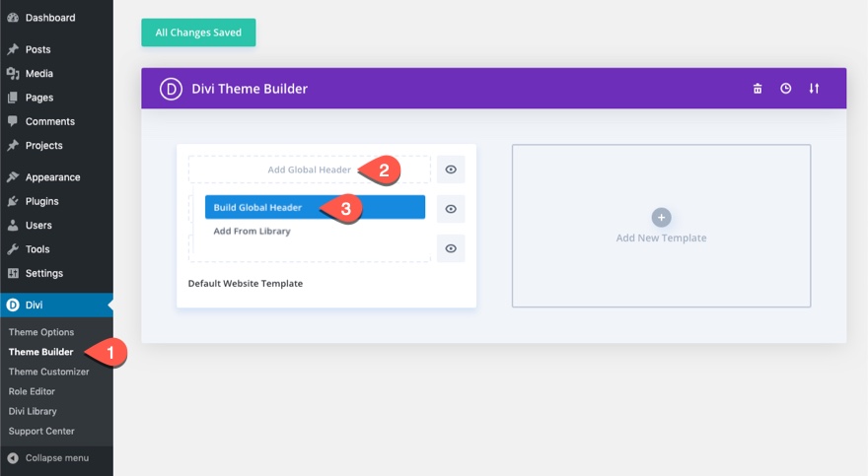Click the Posts pin icon
The width and height of the screenshot is (868, 476).
coord(13,49)
